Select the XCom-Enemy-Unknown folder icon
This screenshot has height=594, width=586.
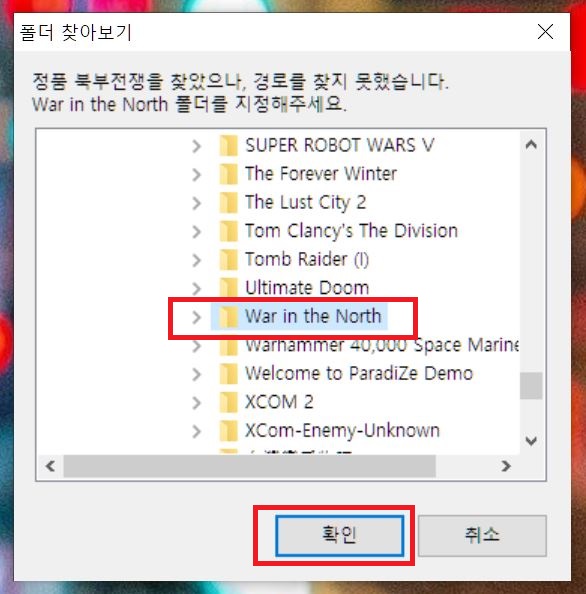pos(228,431)
